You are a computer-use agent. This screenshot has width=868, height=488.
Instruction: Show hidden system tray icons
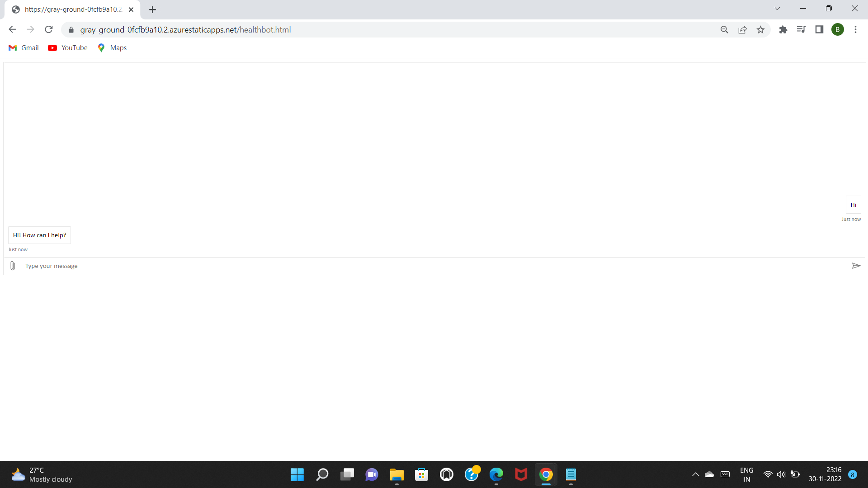pos(695,474)
